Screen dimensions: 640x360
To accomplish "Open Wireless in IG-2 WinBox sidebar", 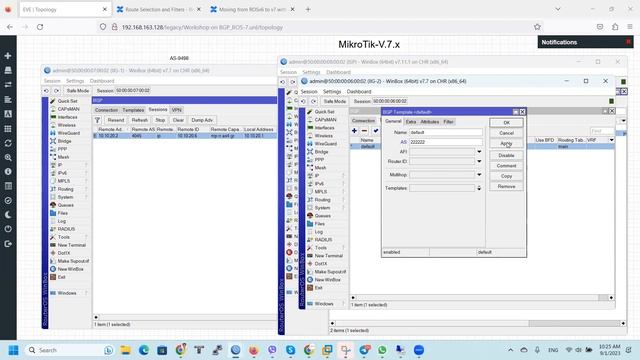I will (324, 136).
